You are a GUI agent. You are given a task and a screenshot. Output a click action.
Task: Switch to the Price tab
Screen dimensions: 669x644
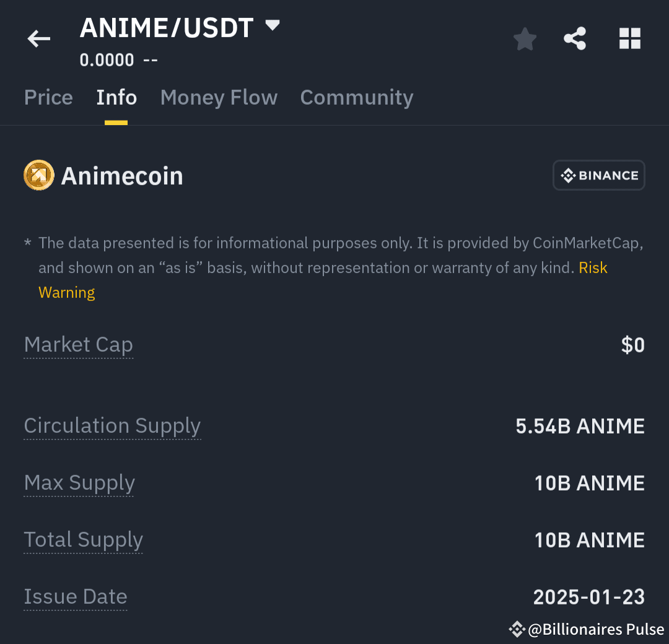tap(48, 97)
